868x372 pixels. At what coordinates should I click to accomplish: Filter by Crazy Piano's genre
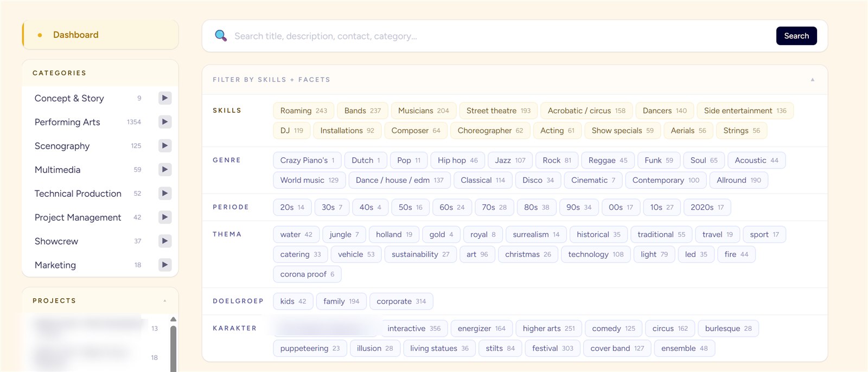308,161
